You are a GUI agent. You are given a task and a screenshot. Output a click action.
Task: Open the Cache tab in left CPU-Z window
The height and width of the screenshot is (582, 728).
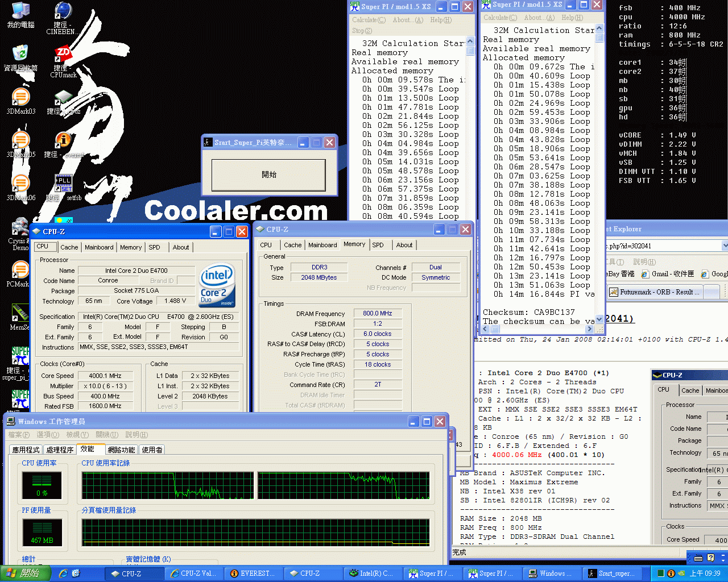(x=69, y=247)
